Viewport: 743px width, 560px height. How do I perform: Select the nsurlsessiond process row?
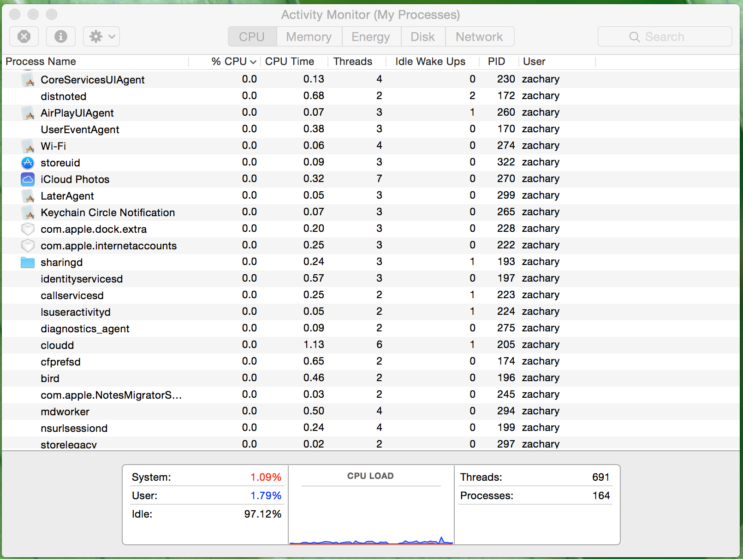pyautogui.click(x=371, y=428)
